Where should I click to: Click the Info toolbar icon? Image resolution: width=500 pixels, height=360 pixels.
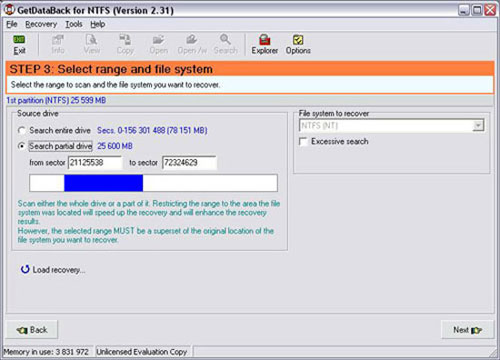click(58, 40)
